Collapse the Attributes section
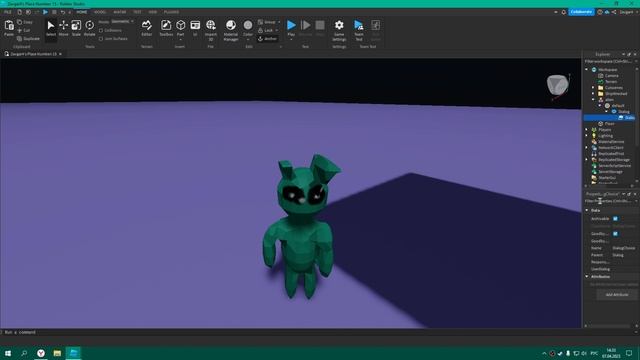 coord(587,277)
